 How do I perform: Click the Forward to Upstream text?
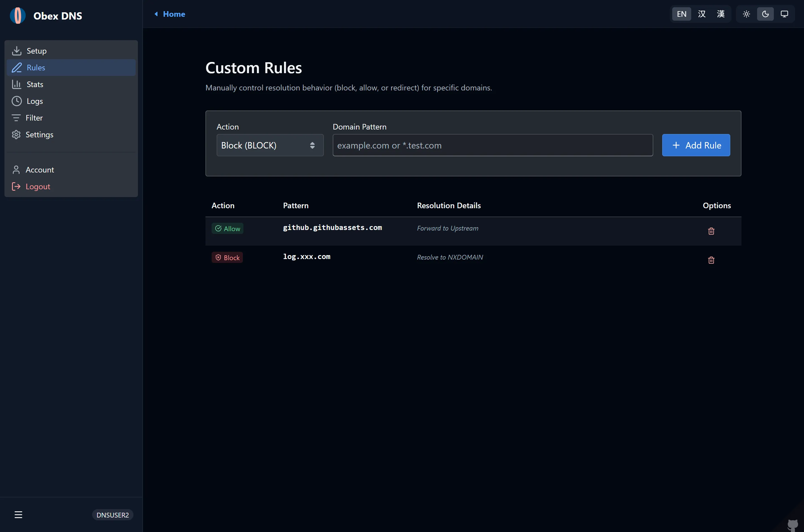tap(448, 228)
